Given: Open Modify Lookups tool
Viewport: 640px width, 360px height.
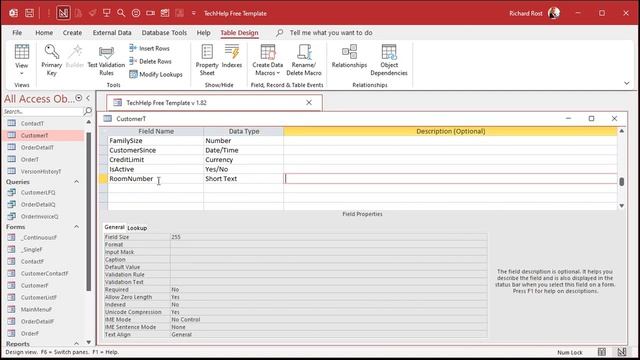Looking at the screenshot, I should point(156,74).
